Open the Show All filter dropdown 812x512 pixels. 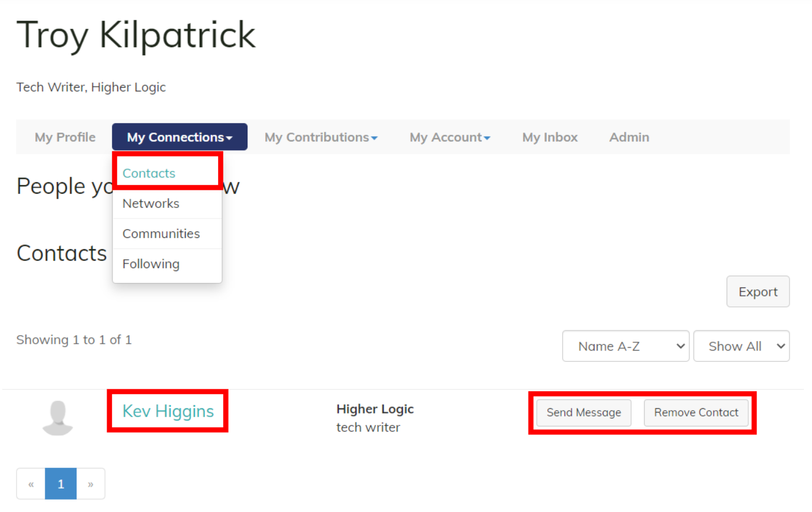[741, 346]
